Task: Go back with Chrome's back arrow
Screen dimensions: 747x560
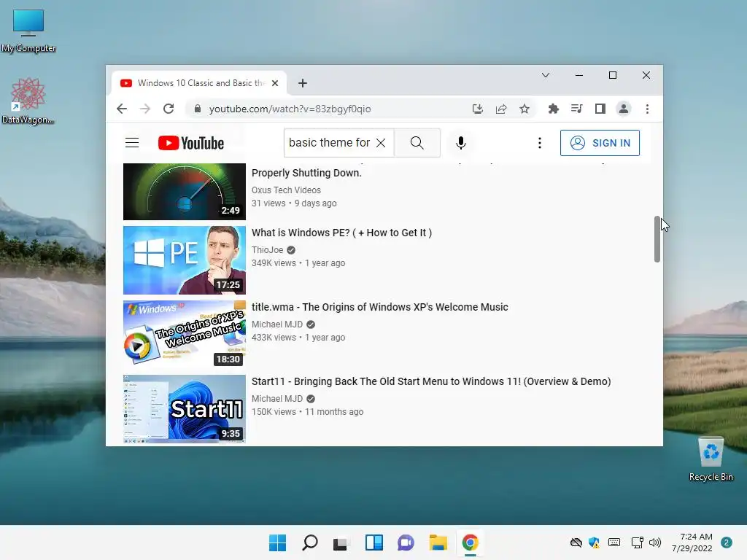Action: [x=122, y=109]
